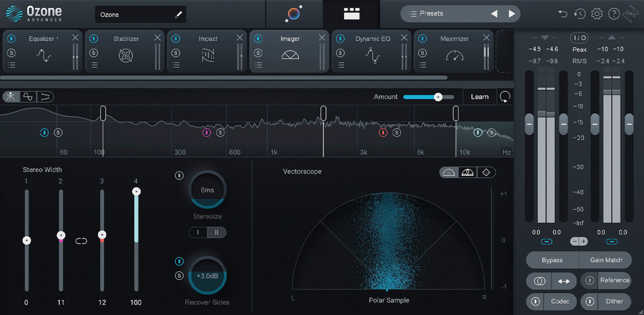Open the Equalizer 1 preset options list
This screenshot has height=315, width=644.
[x=12, y=65]
